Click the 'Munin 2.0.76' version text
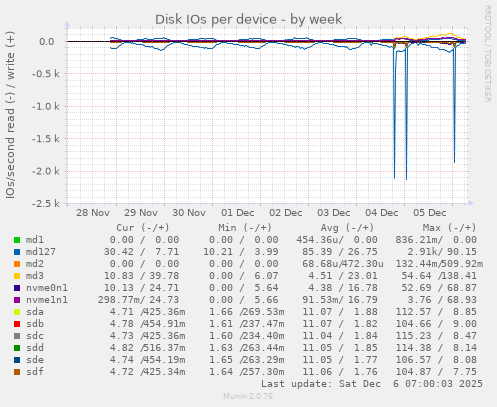This screenshot has width=497, height=407. coord(248,396)
